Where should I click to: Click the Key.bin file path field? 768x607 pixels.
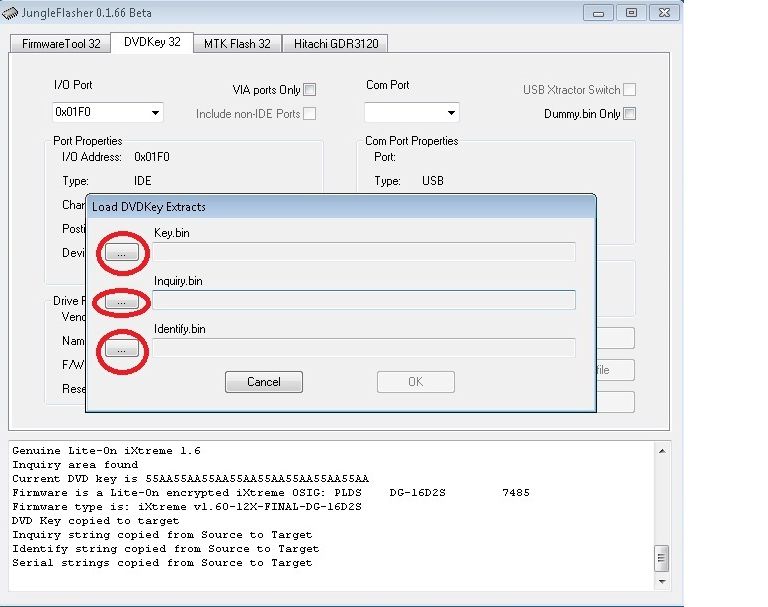[364, 253]
